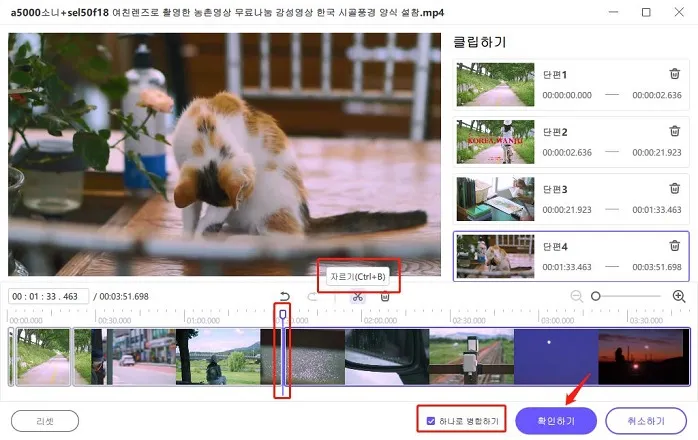Click the street scene frame in timeline
The height and width of the screenshot is (440, 698).
[x=134, y=357]
